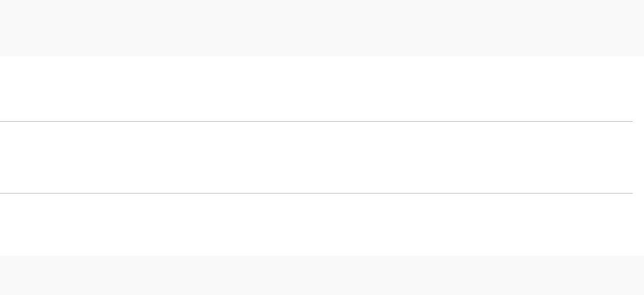Viewport: 644px width, 295px height.
Task: Click the center of the middle white row
Action: point(316,157)
